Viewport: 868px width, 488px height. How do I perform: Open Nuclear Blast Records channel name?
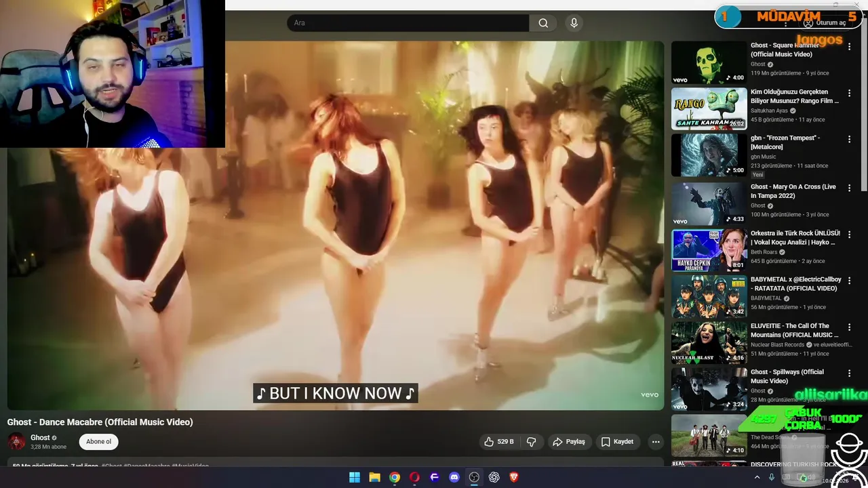[x=778, y=344]
